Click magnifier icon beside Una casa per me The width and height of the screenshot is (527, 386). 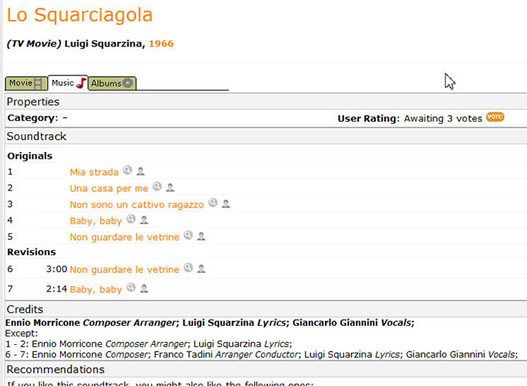(x=157, y=187)
